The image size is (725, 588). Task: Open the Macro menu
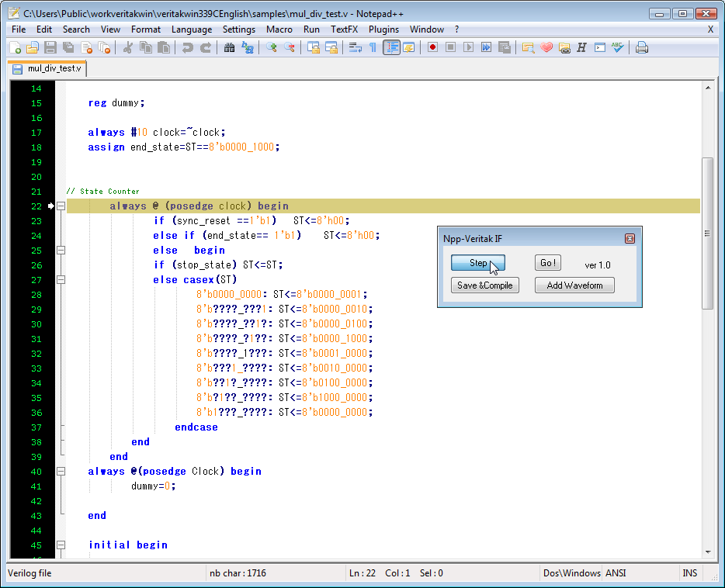[279, 29]
